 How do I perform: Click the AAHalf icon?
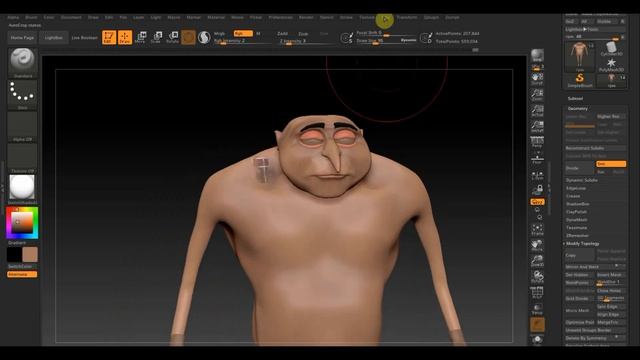537,126
